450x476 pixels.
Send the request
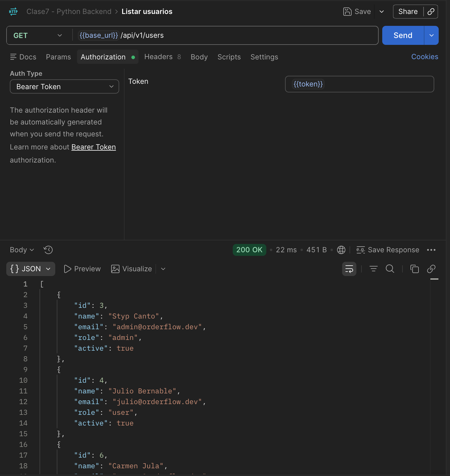[x=403, y=35]
